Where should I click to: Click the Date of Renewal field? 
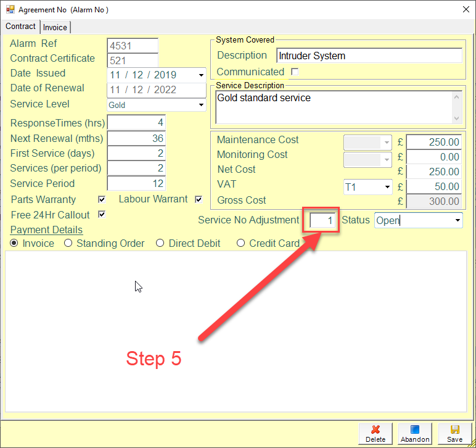(x=157, y=90)
